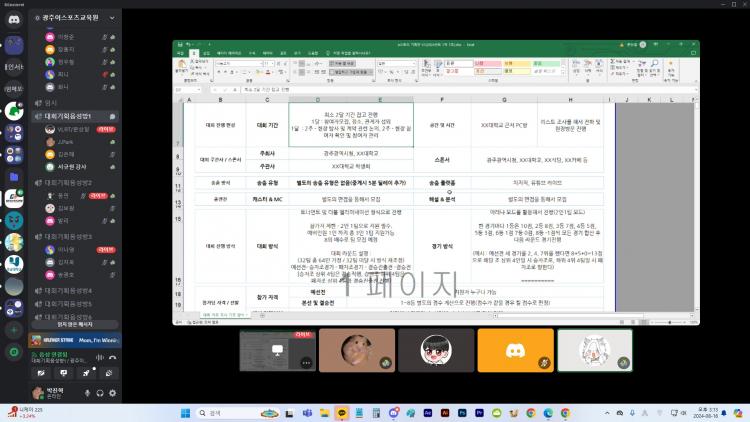Open the Animal Crossing leaf server icon

pyautogui.click(x=14, y=111)
